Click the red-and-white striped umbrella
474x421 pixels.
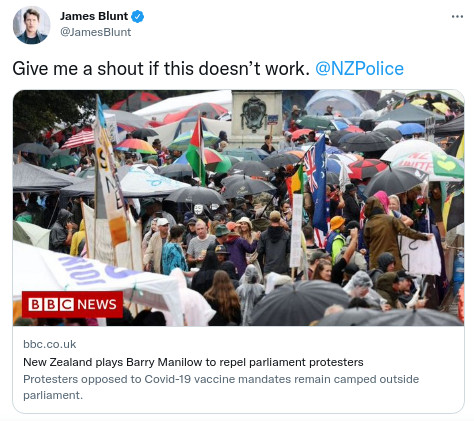click(79, 139)
